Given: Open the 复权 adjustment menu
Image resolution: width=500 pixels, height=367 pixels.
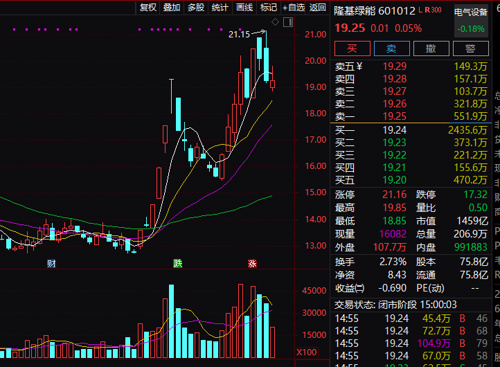Looking at the screenshot, I should tap(148, 7).
